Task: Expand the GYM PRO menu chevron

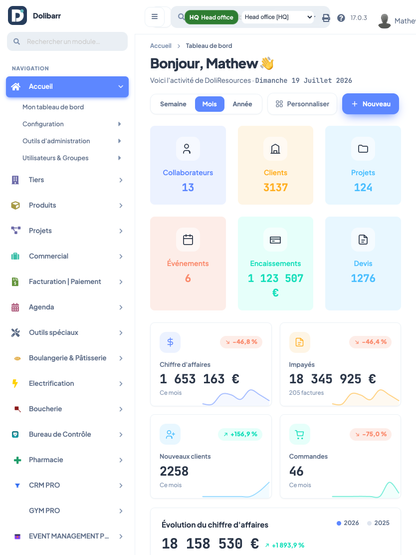Action: coord(121,511)
